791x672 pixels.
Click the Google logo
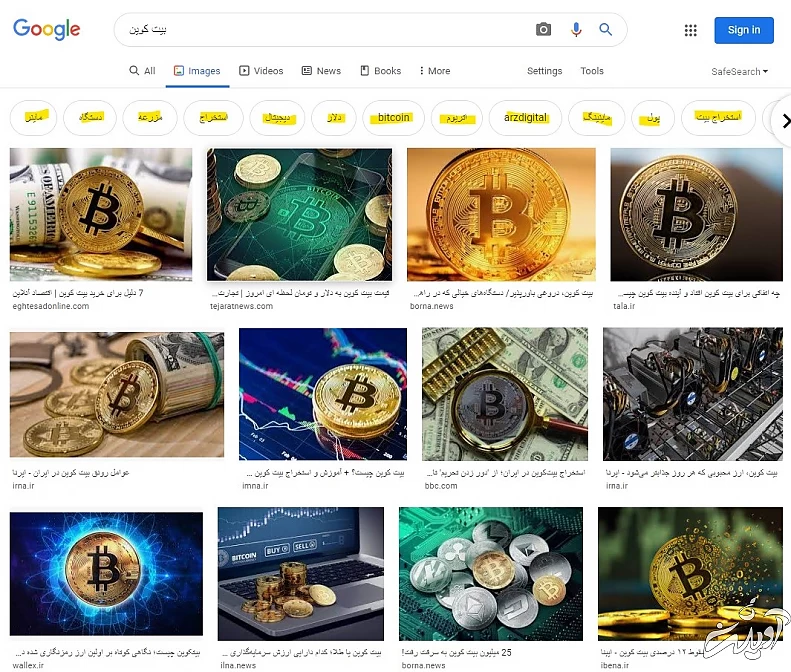[x=46, y=29]
